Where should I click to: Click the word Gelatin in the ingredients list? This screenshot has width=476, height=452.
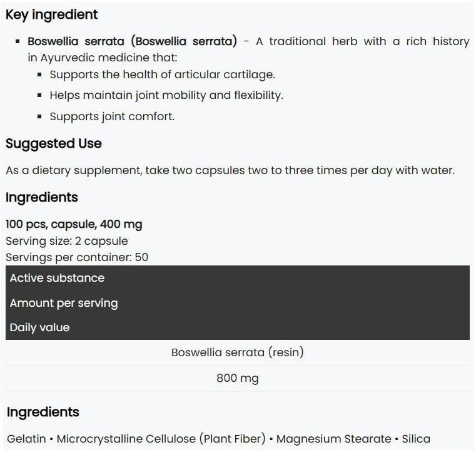coord(26,439)
